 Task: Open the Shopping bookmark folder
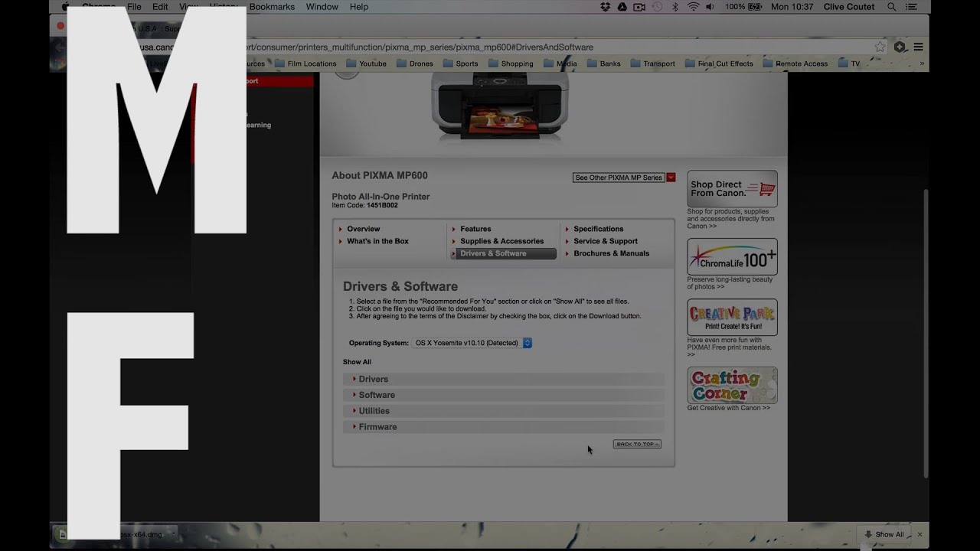click(x=511, y=64)
